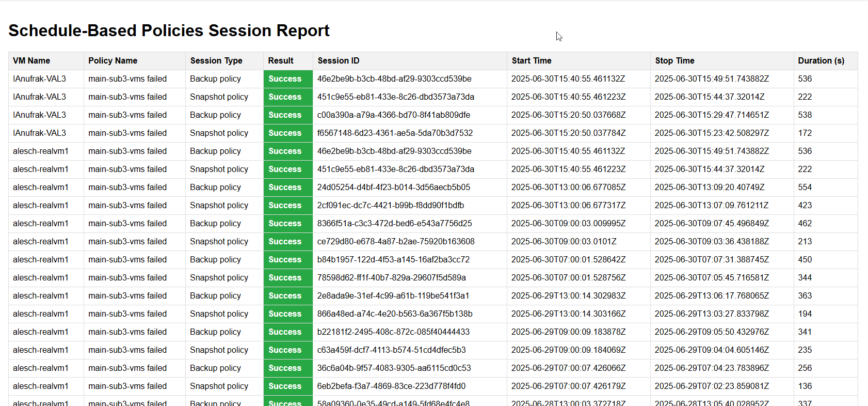Image resolution: width=868 pixels, height=406 pixels.
Task: Select session ID 78598d62-ff1f-40b7-829a-29607f5d589a
Action: [392, 277]
